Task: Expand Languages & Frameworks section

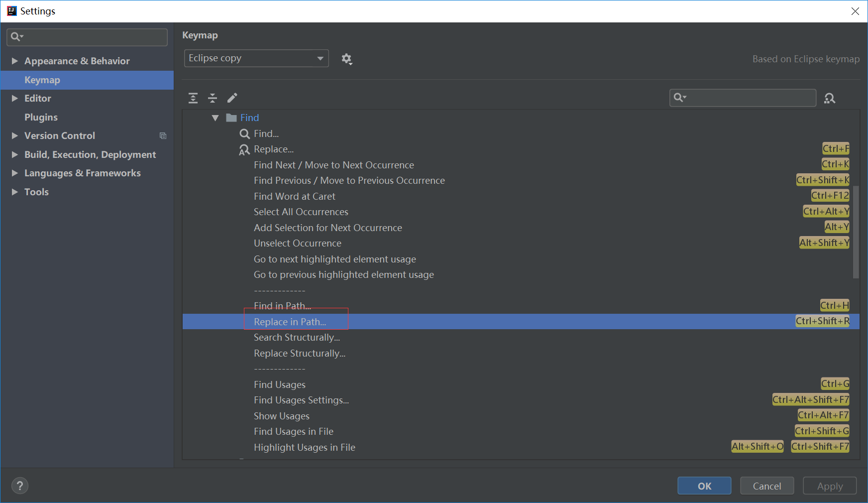Action: pyautogui.click(x=15, y=173)
